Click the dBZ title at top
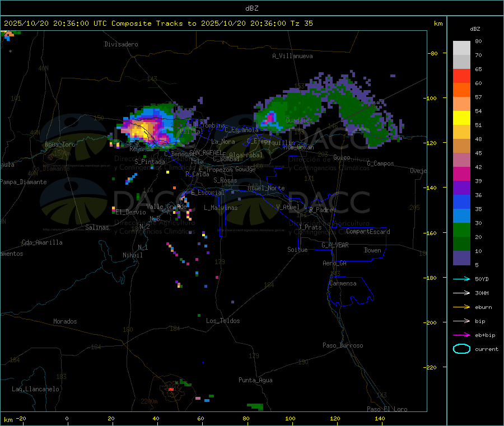 coord(251,8)
